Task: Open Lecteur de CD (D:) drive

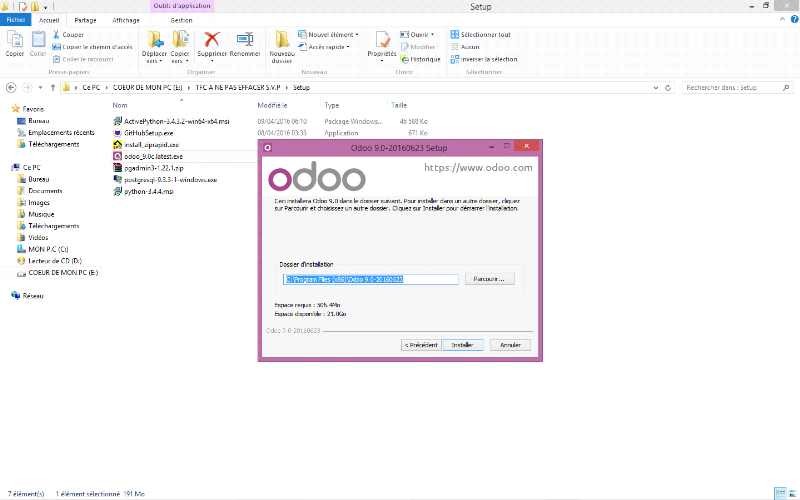Action: click(x=55, y=261)
